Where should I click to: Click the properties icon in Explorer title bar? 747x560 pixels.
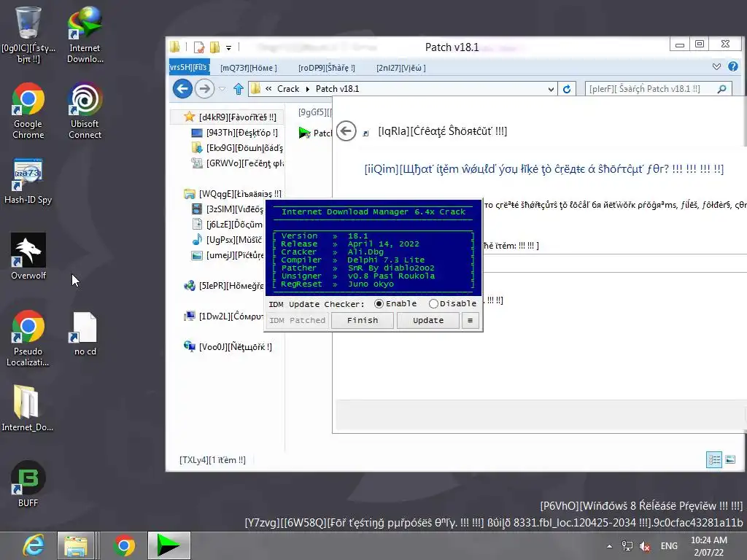[x=199, y=47]
